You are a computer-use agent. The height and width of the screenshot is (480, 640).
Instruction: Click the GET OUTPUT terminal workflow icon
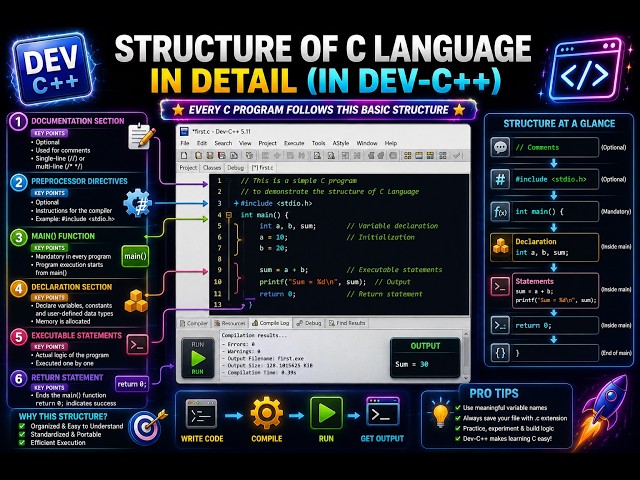[x=382, y=413]
